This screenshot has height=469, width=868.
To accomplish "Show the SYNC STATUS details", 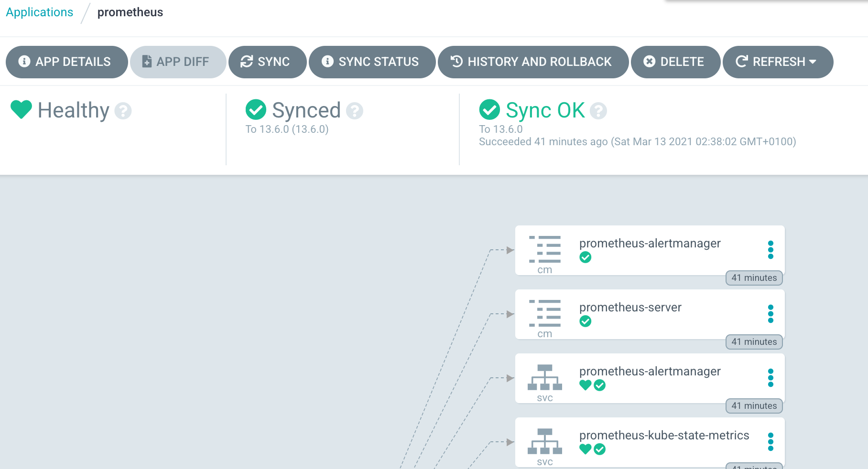I will coord(372,62).
